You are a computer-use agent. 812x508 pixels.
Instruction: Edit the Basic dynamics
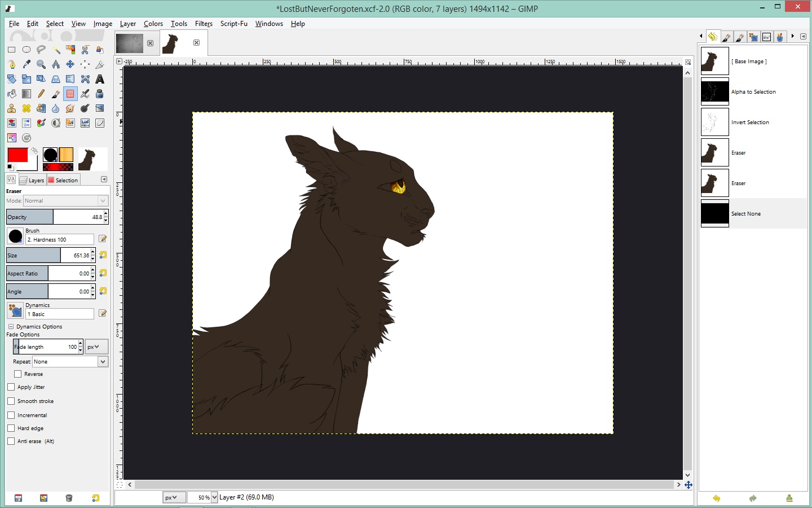(x=103, y=313)
